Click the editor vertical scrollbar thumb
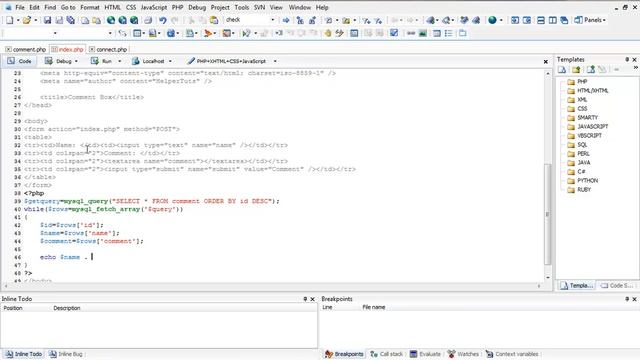This screenshot has height=360, width=640. tap(548, 214)
